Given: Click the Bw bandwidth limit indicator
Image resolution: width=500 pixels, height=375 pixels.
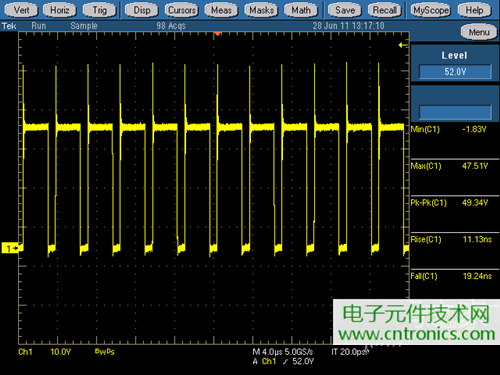Looking at the screenshot, I should [105, 352].
